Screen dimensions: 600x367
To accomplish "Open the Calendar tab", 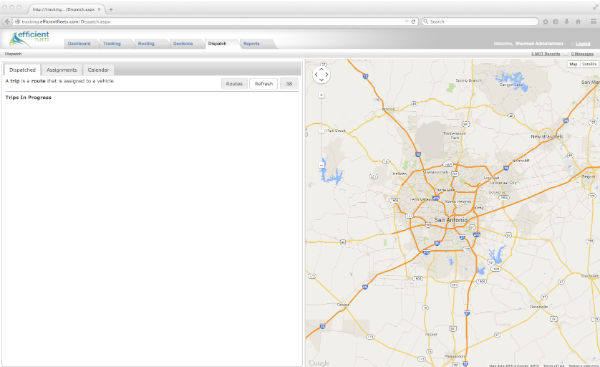I will (x=98, y=70).
